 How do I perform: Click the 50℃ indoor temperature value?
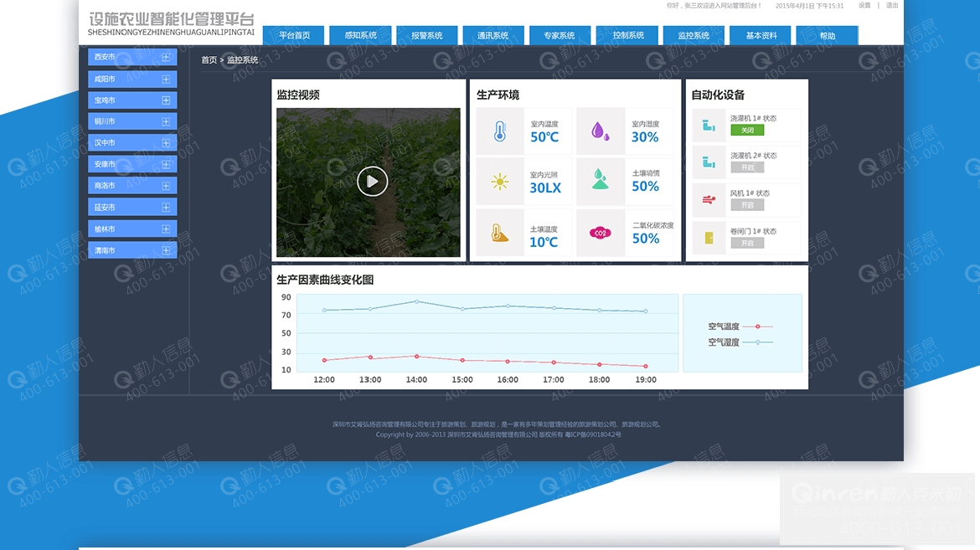[544, 137]
